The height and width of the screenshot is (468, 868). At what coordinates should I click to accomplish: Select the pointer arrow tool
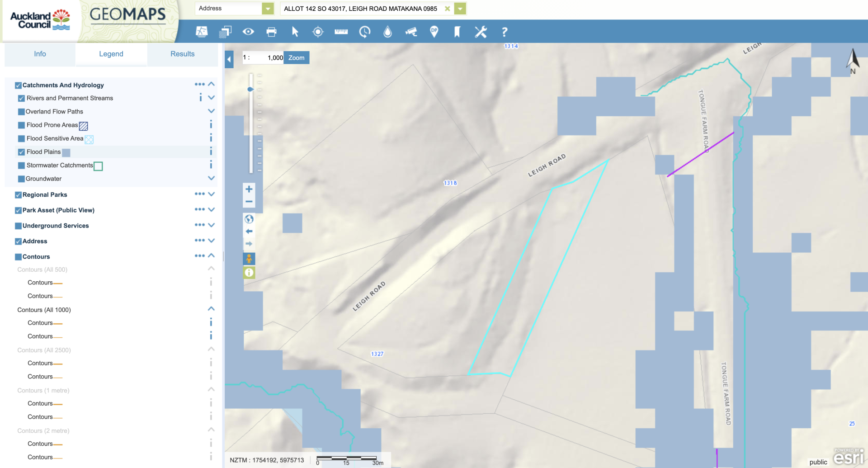coord(295,32)
